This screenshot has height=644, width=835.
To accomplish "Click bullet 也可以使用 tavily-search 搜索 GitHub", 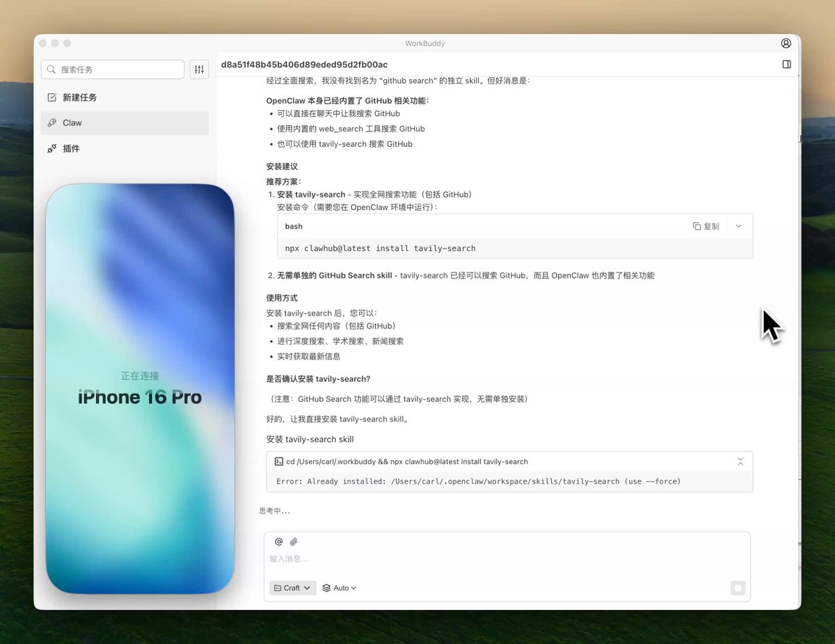I will 344,144.
